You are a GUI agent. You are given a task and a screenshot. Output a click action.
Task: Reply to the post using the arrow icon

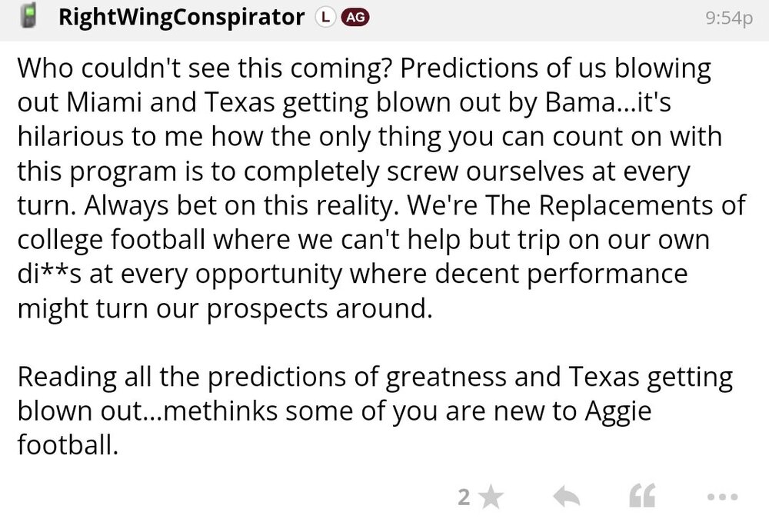pos(566,498)
